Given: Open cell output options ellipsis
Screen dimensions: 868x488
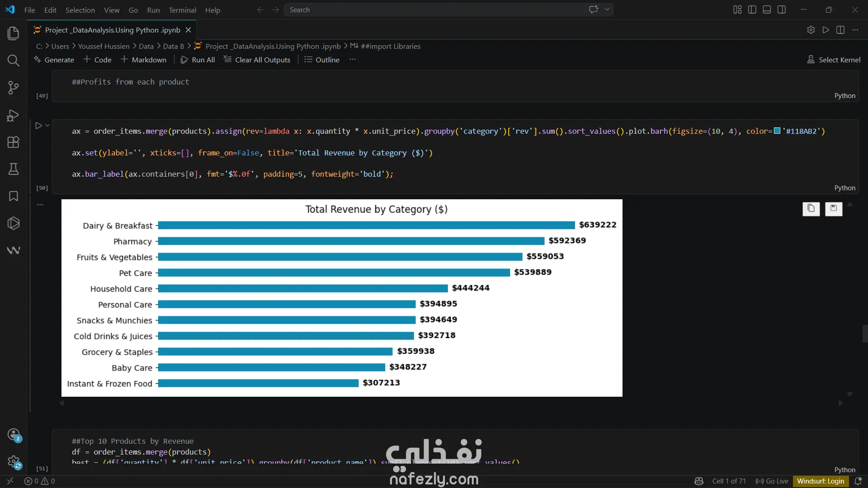Looking at the screenshot, I should 40,205.
